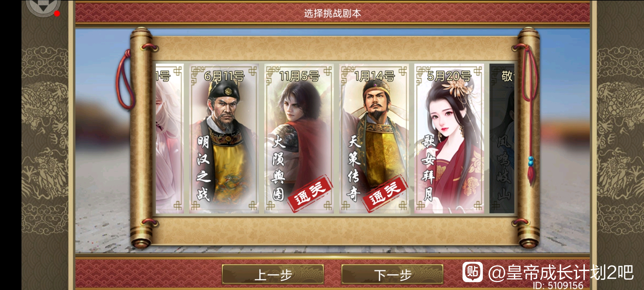The width and height of the screenshot is (644, 290).
Task: Click the 上一步 button
Action: (273, 275)
